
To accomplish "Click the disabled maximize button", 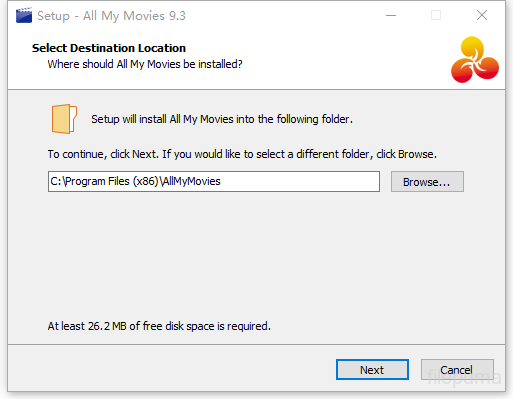I will 436,15.
